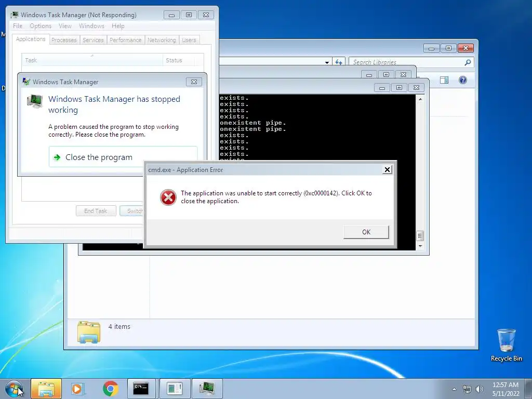Switch to the command prompt taskbar button
The height and width of the screenshot is (399, 532).
[x=142, y=389]
